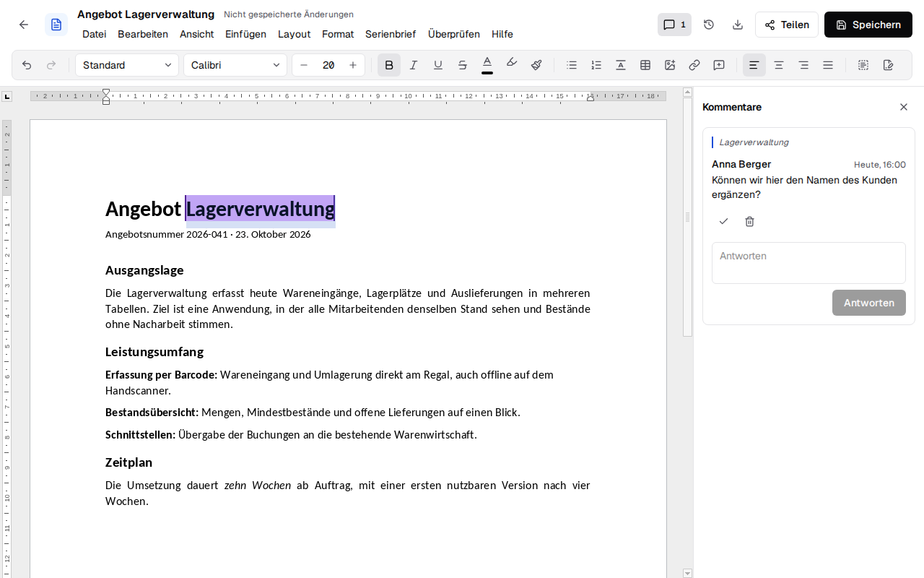The height and width of the screenshot is (578, 924).
Task: Click the edit document pencil icon
Action: pos(888,65)
